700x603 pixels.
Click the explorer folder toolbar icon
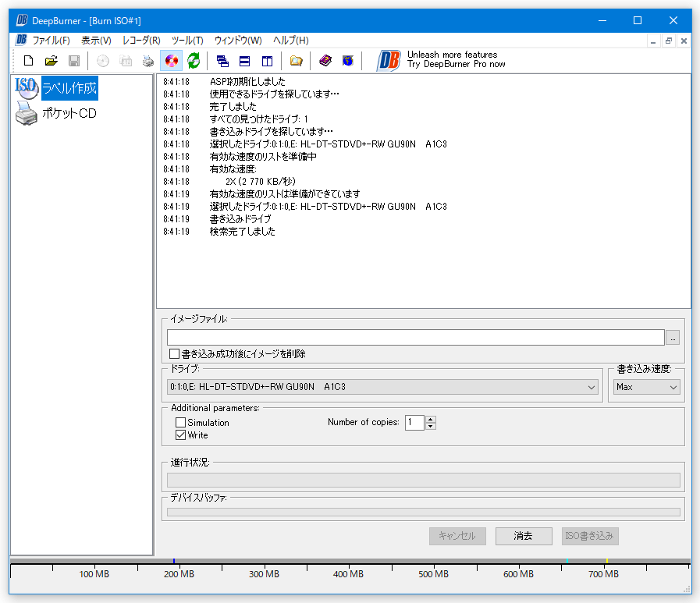(297, 61)
